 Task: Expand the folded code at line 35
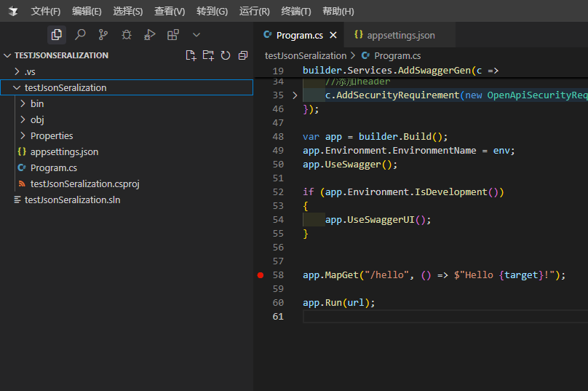[x=295, y=95]
